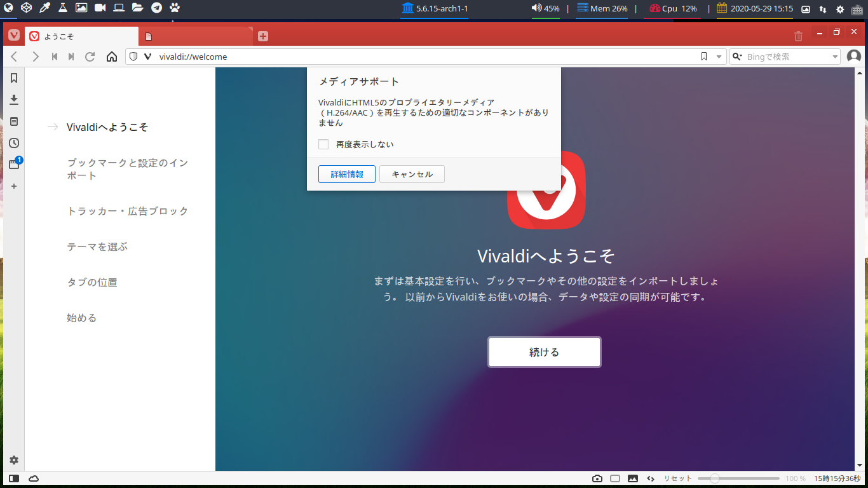
Task: Click the 詳細情報 button
Action: [347, 174]
